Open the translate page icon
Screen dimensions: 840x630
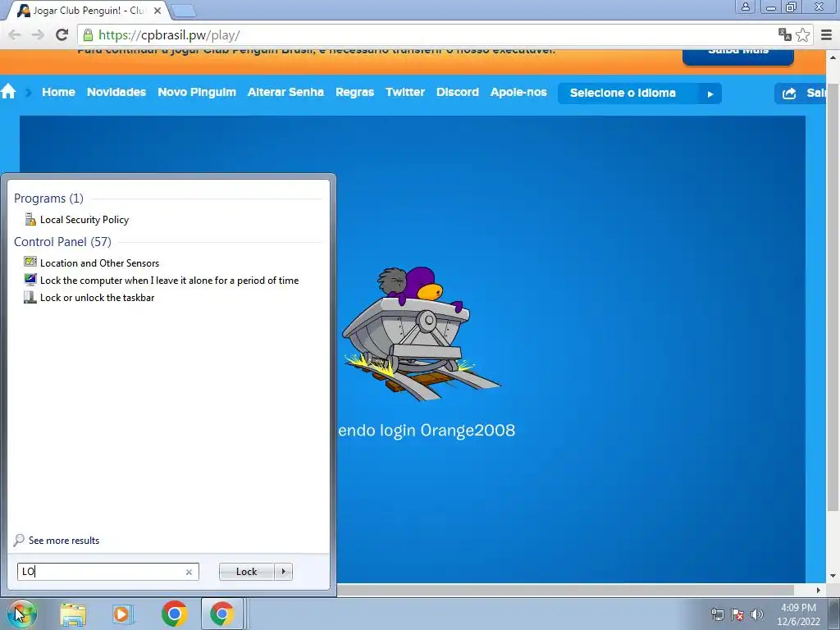(x=785, y=34)
